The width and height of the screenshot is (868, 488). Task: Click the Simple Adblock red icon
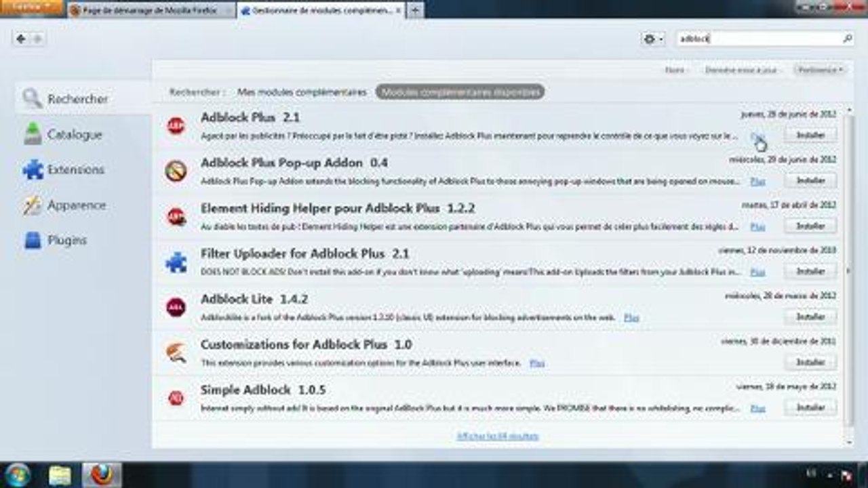176,398
